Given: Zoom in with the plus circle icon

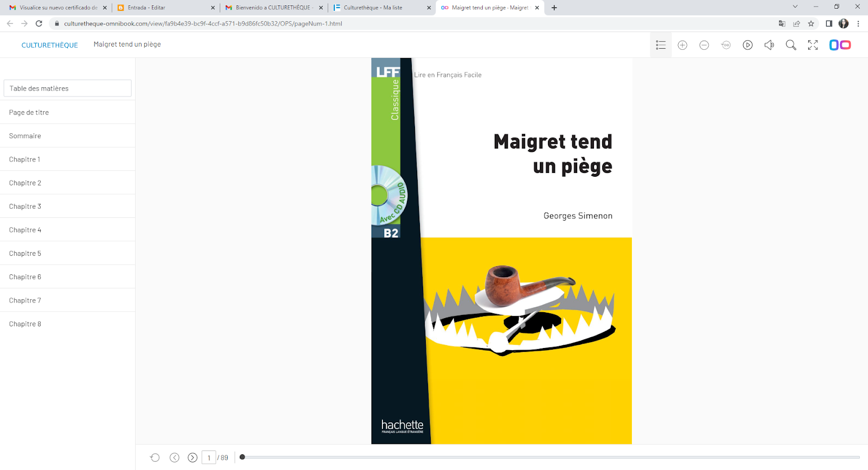Looking at the screenshot, I should point(682,45).
